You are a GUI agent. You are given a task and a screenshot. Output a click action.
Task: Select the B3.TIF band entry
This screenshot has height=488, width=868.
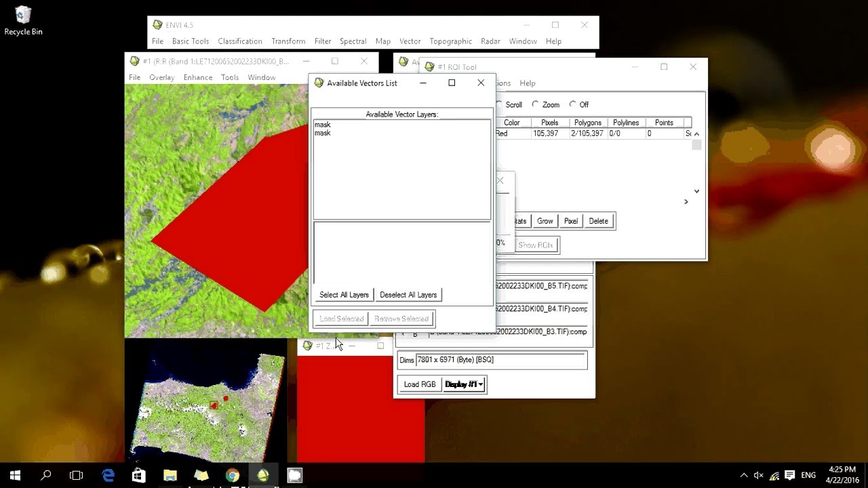[x=509, y=332]
